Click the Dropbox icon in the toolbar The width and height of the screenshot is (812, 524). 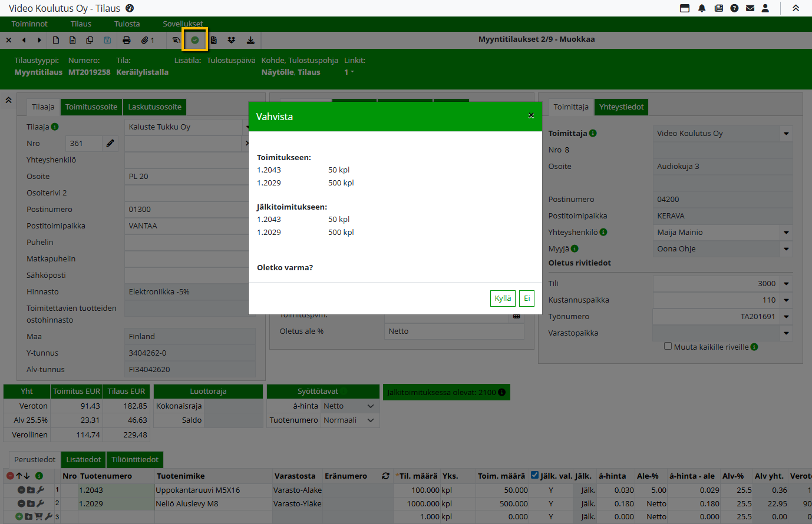[x=232, y=40]
